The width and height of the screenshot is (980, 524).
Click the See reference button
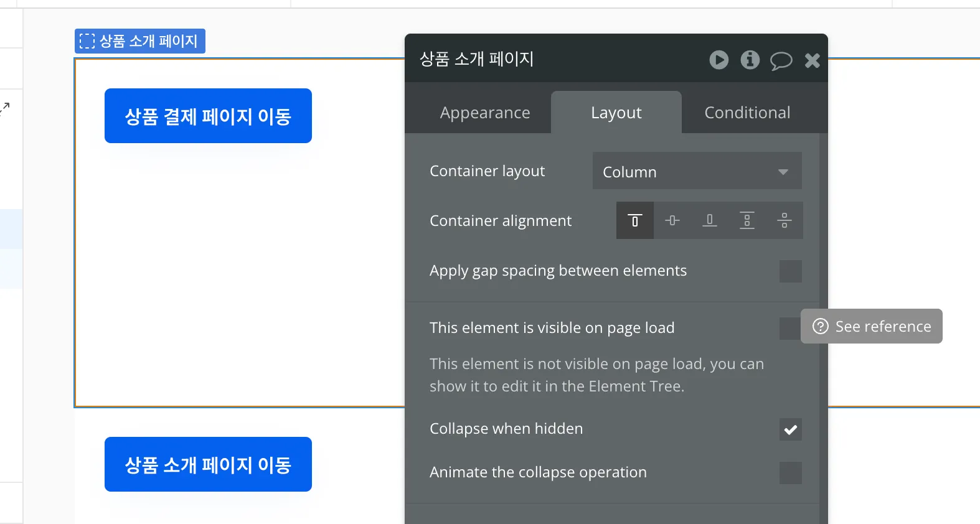pyautogui.click(x=872, y=327)
